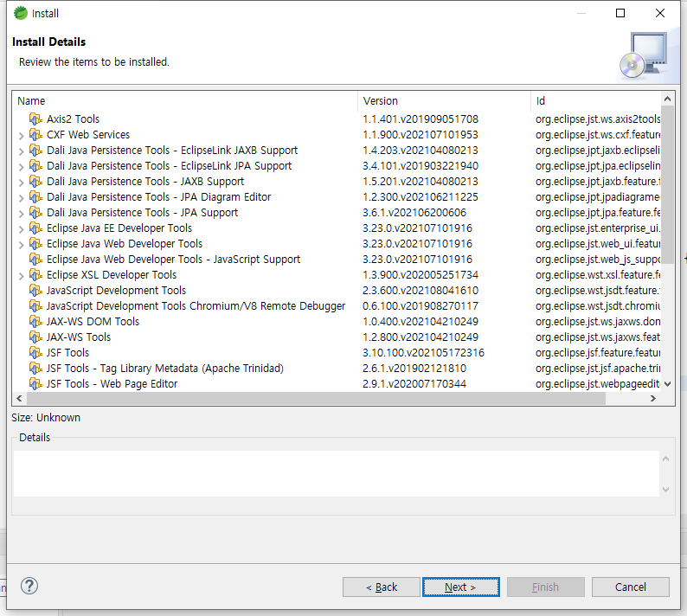This screenshot has height=616, width=687.
Task: Select JavaScript Development Tools row
Action: click(x=336, y=290)
